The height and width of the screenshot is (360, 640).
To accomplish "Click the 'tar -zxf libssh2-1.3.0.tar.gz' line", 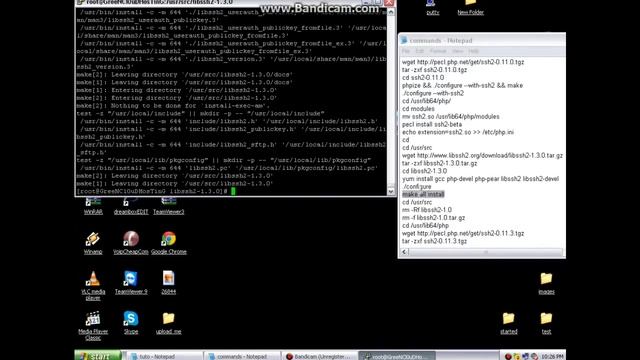I will 440,163.
